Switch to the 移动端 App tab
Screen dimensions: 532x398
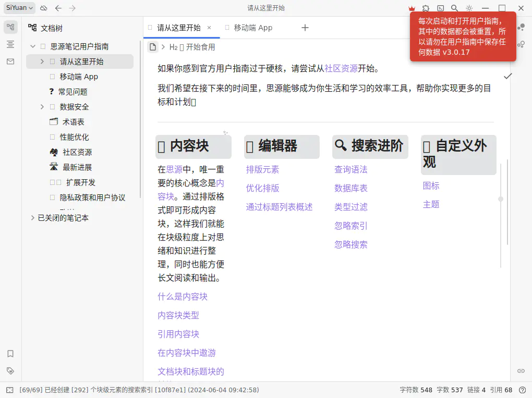tap(253, 28)
